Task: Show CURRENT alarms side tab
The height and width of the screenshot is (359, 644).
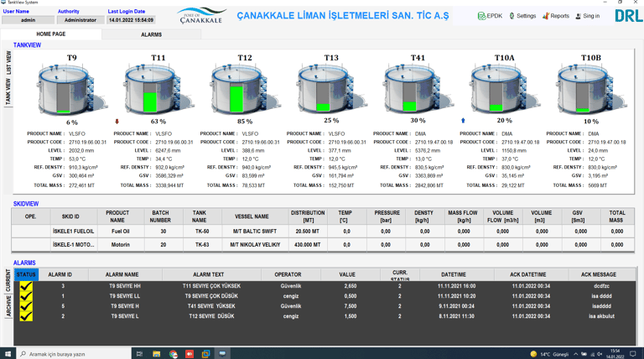Action: pos(8,280)
